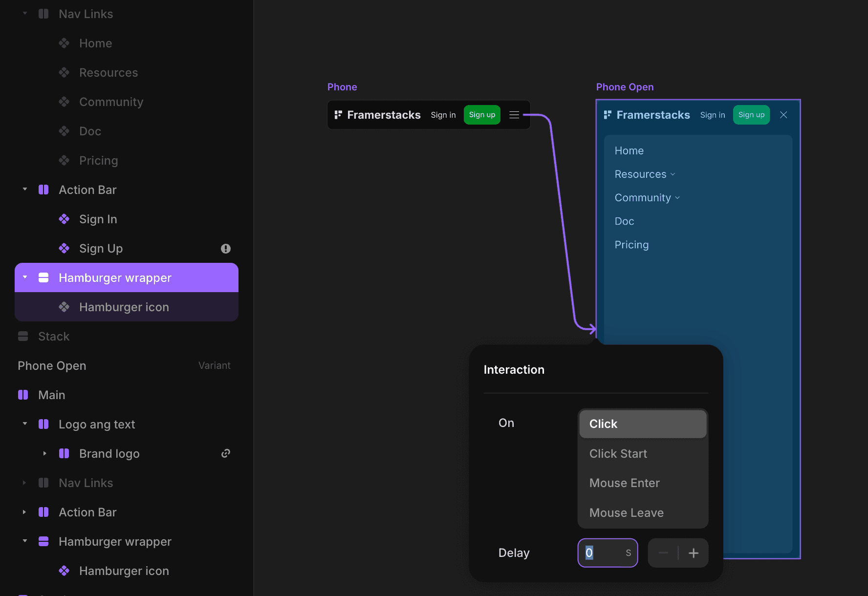This screenshot has width=868, height=596.
Task: Click the component icon beside Home layer
Action: [64, 43]
